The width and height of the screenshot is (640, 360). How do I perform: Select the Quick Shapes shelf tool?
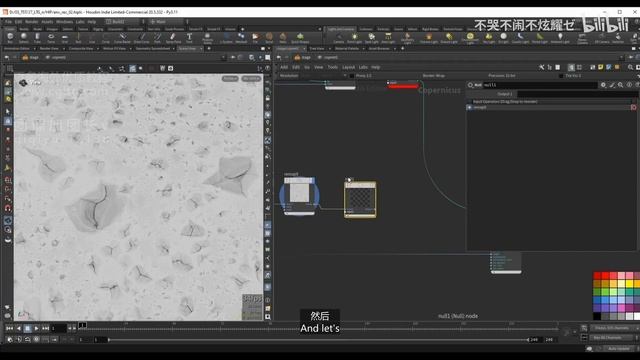point(300,38)
